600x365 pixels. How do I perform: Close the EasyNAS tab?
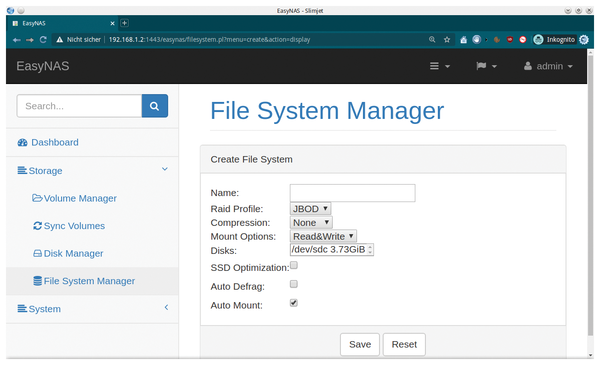112,23
